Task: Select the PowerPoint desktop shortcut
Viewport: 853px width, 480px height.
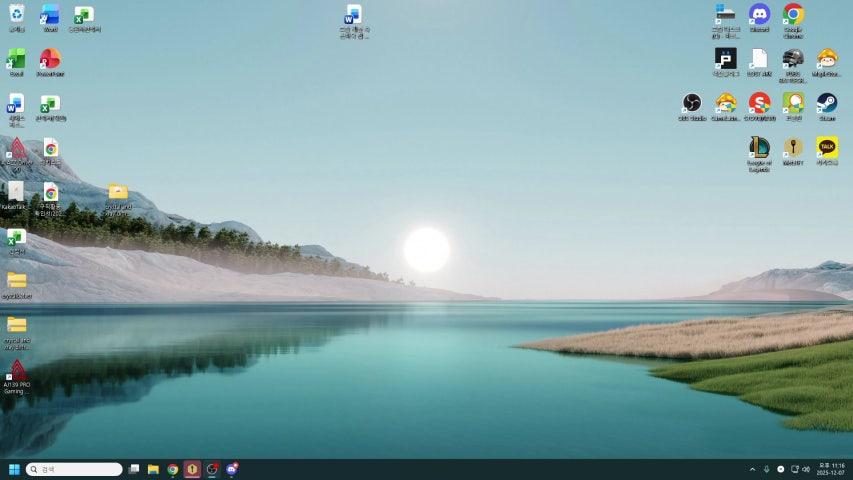Action: click(x=50, y=59)
